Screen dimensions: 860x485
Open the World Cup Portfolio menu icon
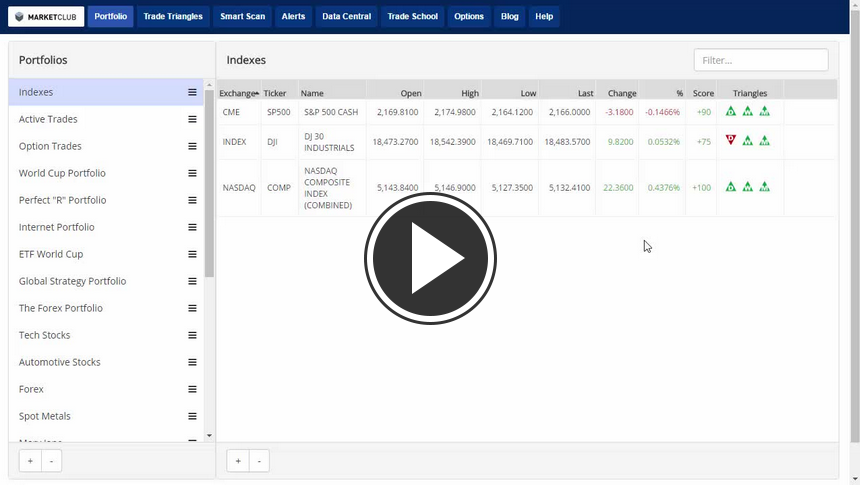pyautogui.click(x=192, y=173)
